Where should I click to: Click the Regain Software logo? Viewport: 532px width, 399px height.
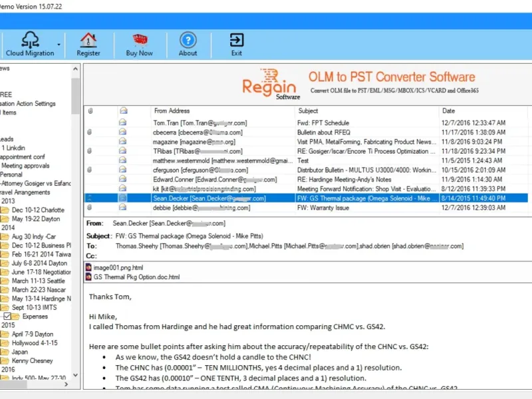tap(271, 84)
